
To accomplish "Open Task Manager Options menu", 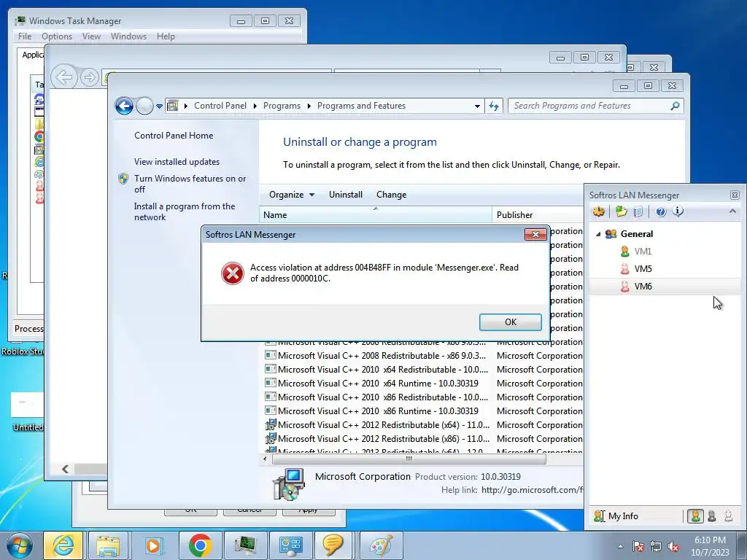I will point(57,36).
